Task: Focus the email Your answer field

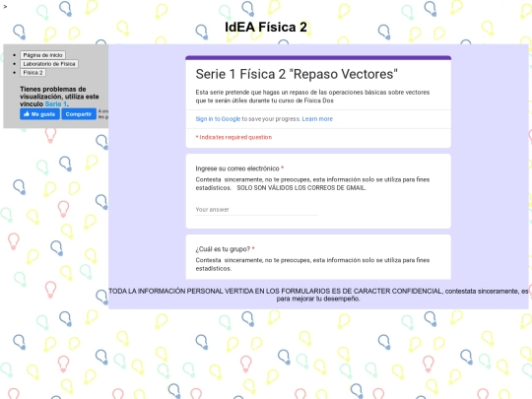Action: click(x=257, y=210)
